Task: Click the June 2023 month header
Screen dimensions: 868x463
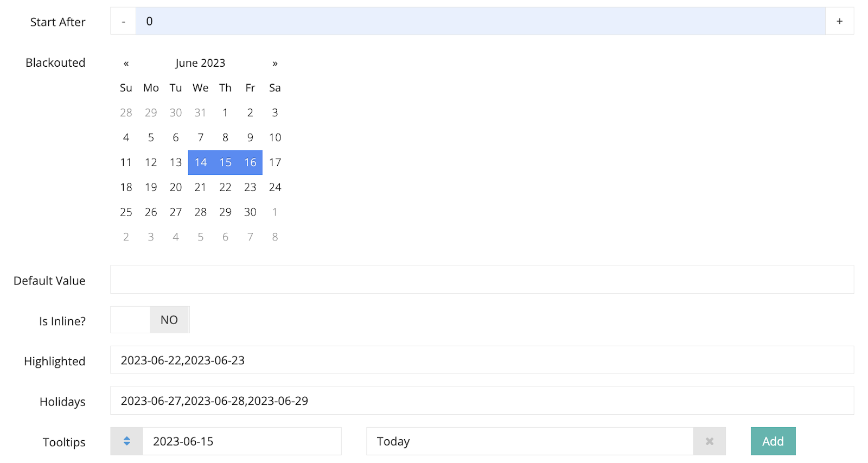Action: (x=200, y=63)
